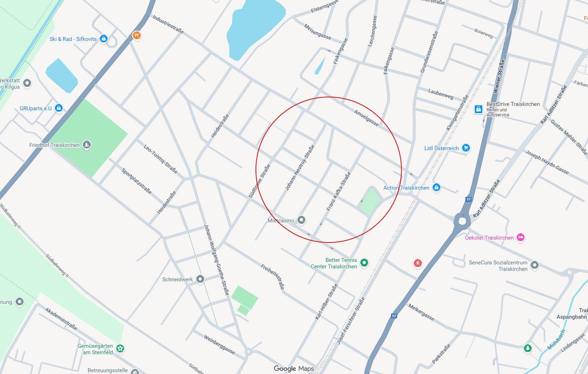
Task: Click the small green park inside the red circle
Action: pyautogui.click(x=370, y=200)
